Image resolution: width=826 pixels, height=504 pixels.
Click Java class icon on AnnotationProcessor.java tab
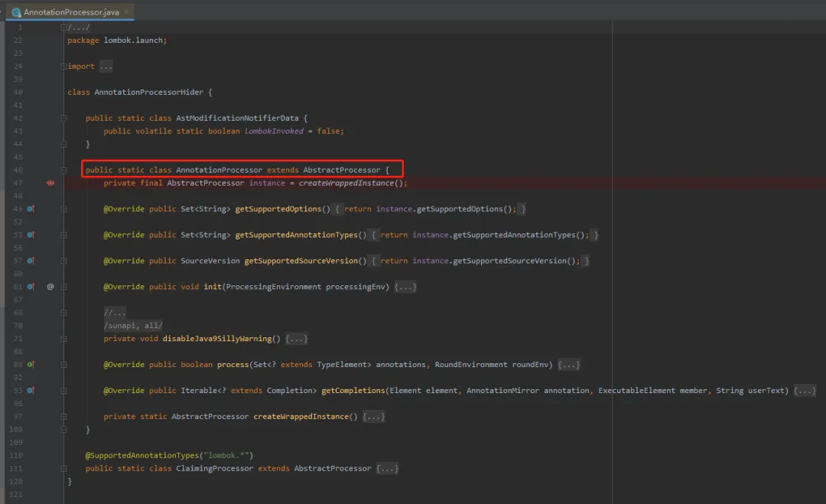click(x=16, y=12)
